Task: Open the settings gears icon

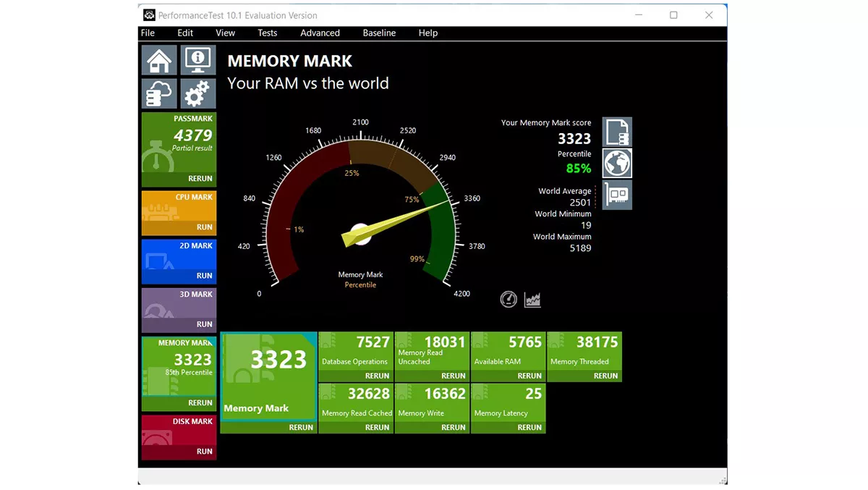Action: click(x=198, y=93)
